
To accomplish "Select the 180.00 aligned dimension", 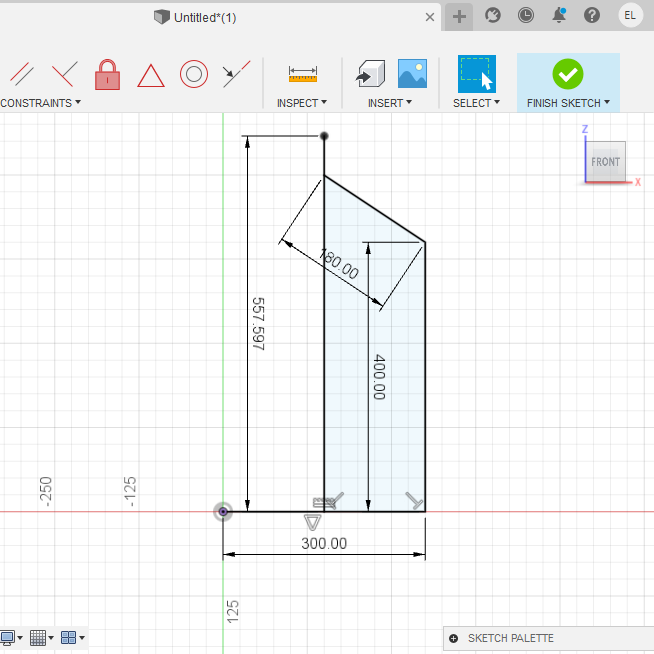I will [x=339, y=264].
